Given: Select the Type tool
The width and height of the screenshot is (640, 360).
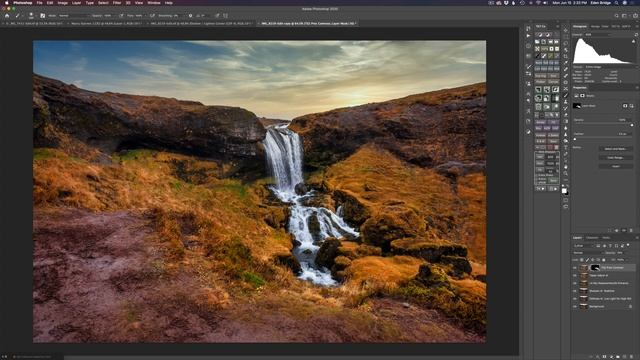Looking at the screenshot, I should [x=566, y=147].
